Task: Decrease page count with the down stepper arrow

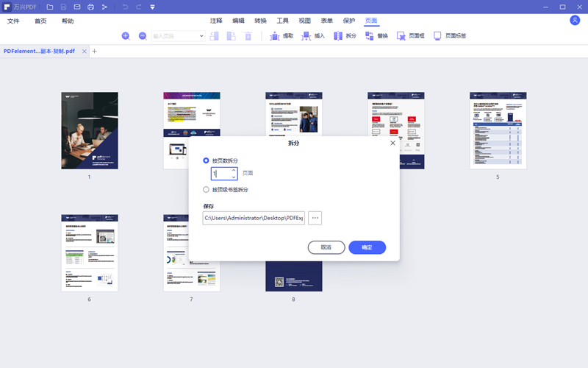Action: 234,177
